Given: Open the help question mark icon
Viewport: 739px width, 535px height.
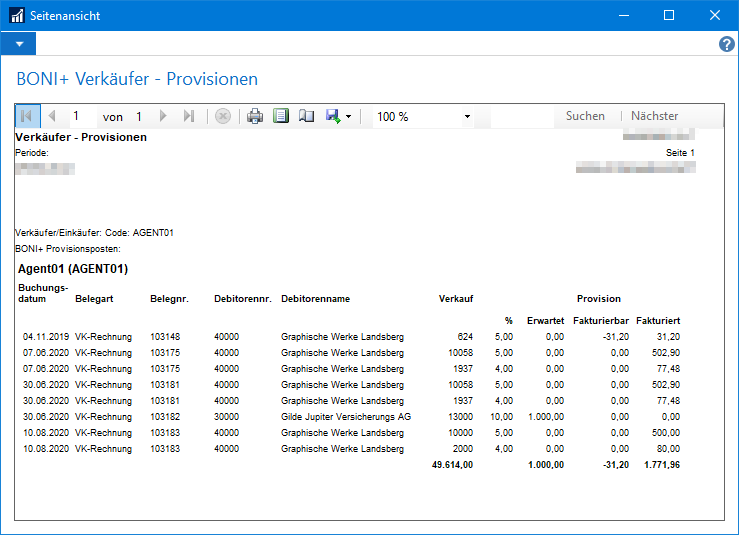Looking at the screenshot, I should point(727,44).
